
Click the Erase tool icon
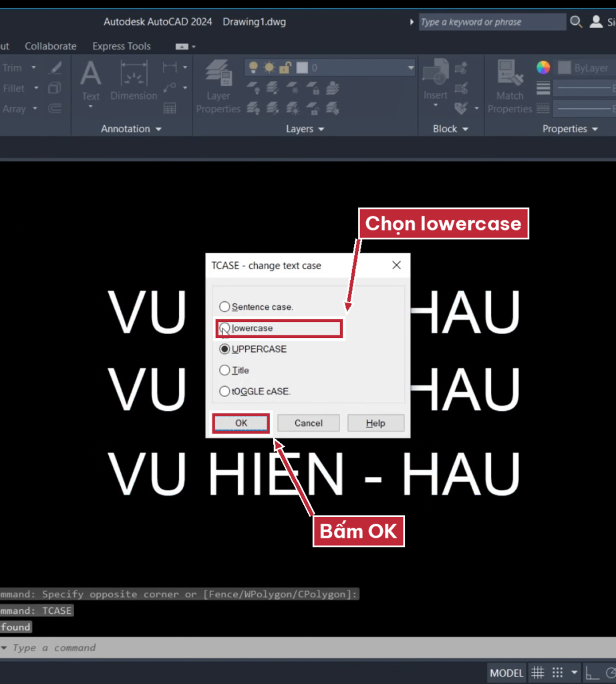tap(55, 67)
